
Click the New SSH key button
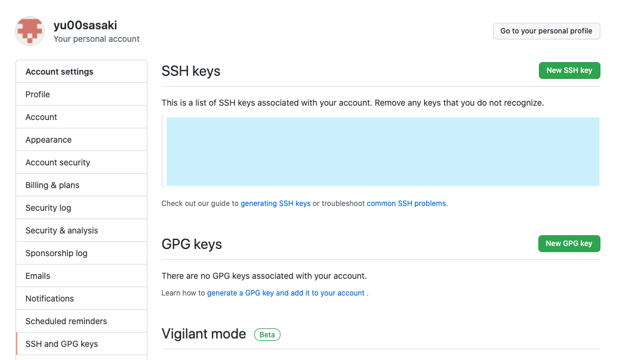(569, 70)
